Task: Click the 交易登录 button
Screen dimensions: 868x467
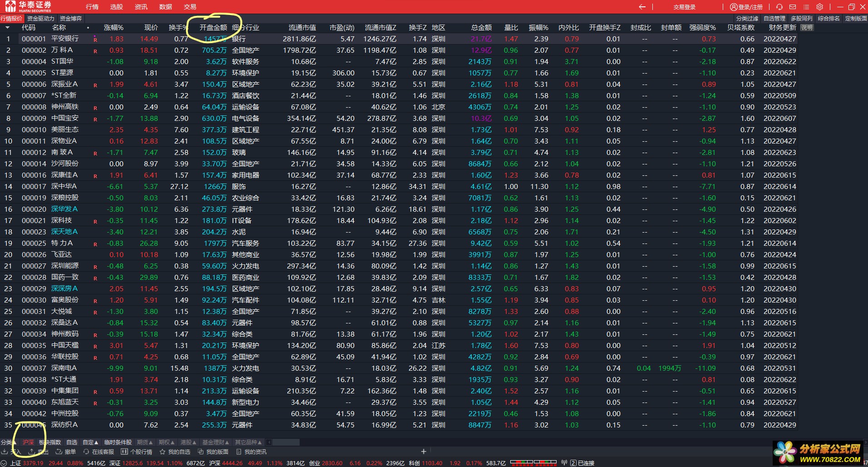Action: (685, 7)
